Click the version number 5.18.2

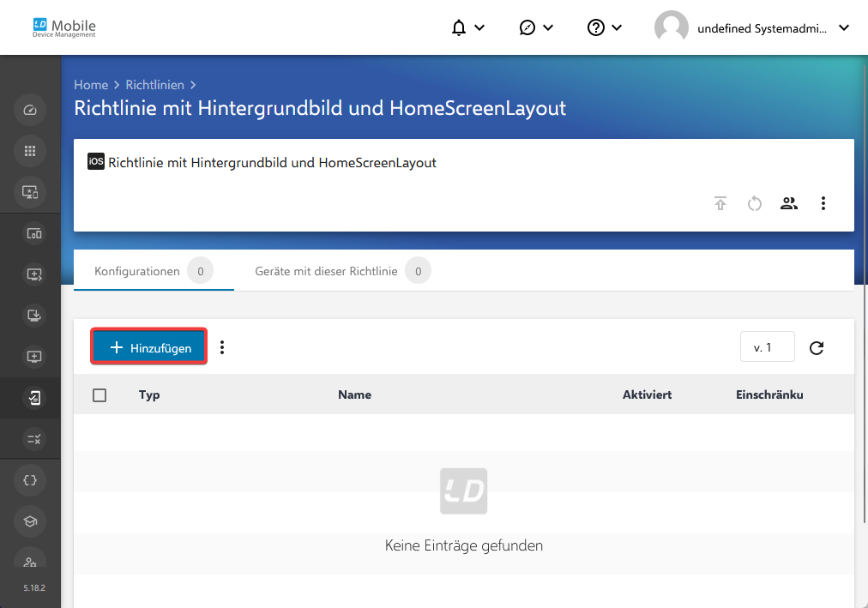point(34,587)
